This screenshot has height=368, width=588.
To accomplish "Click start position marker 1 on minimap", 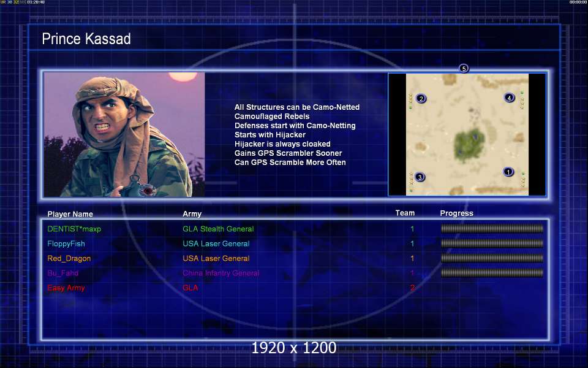I will 508,172.
